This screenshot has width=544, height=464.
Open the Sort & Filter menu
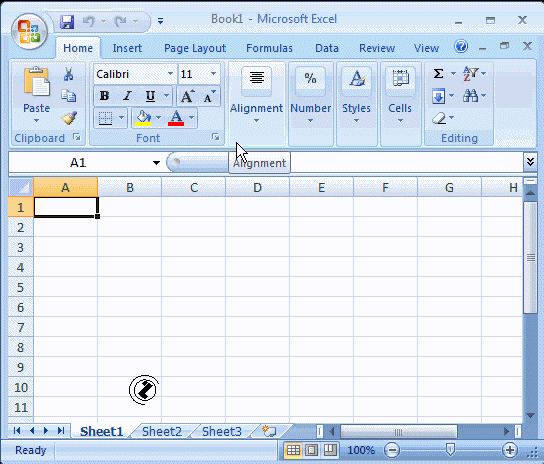[474, 74]
